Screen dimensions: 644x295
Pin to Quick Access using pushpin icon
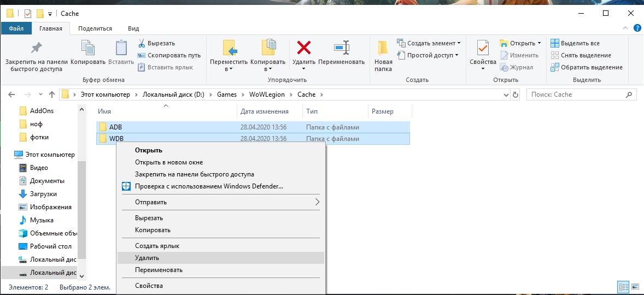tap(37, 48)
